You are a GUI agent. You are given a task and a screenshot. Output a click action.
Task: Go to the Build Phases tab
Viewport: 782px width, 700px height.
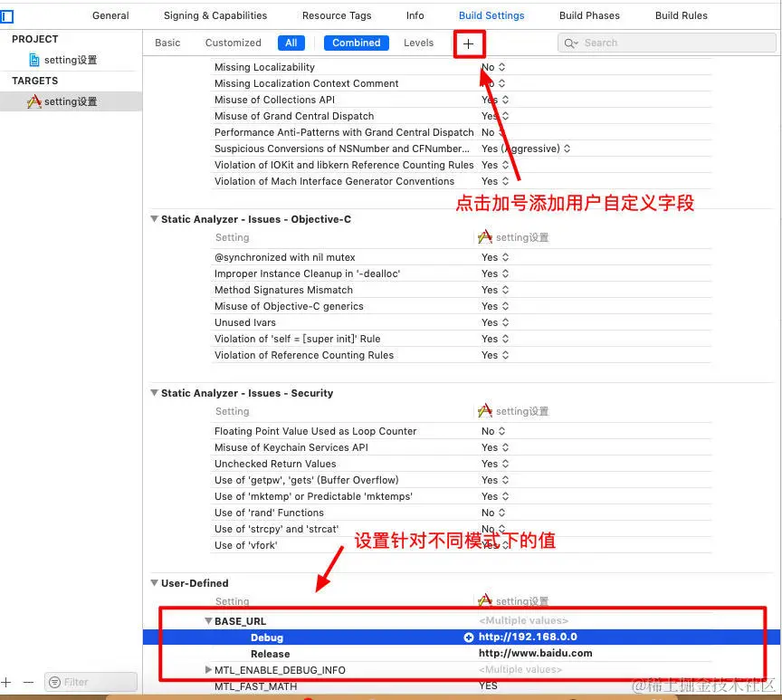[x=589, y=15]
